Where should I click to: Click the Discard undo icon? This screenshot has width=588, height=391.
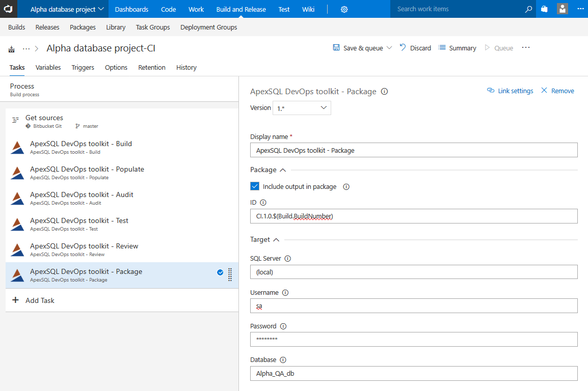(x=403, y=47)
